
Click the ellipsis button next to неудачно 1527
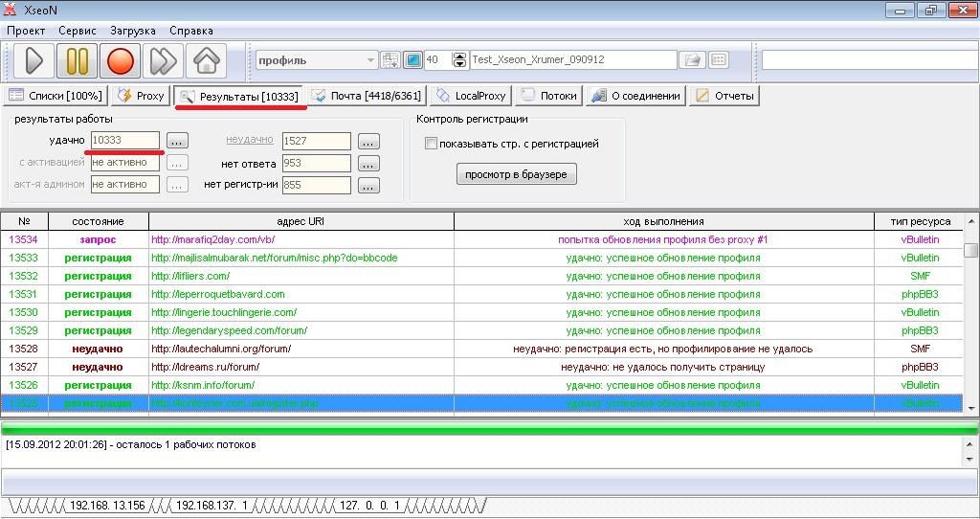coord(368,142)
